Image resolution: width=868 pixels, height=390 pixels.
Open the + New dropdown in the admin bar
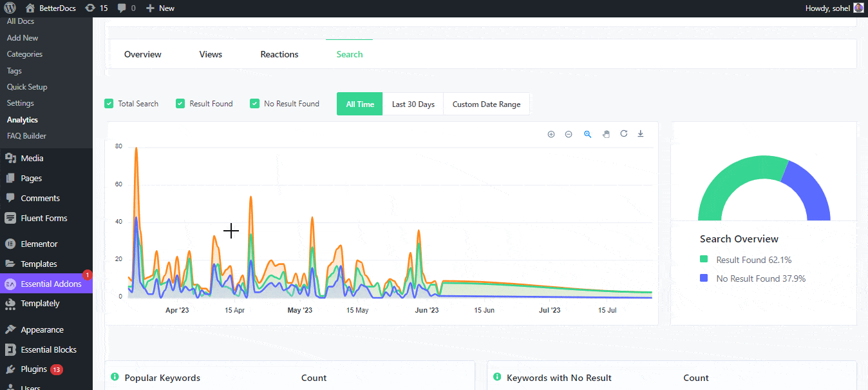(160, 8)
